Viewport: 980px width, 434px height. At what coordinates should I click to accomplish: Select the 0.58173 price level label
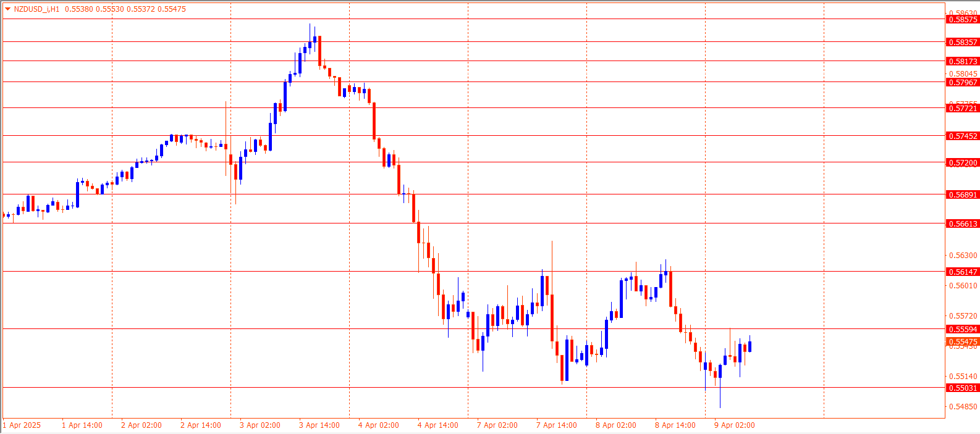pyautogui.click(x=963, y=62)
